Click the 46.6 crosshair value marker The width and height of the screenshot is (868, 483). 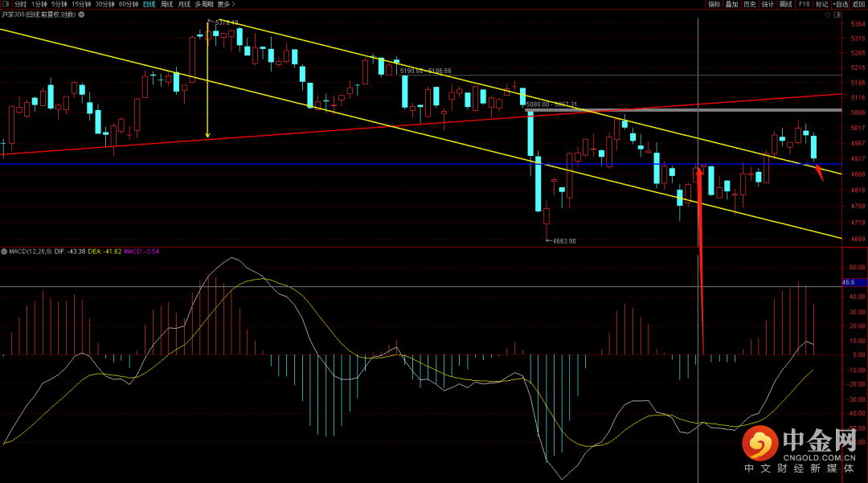click(x=854, y=282)
